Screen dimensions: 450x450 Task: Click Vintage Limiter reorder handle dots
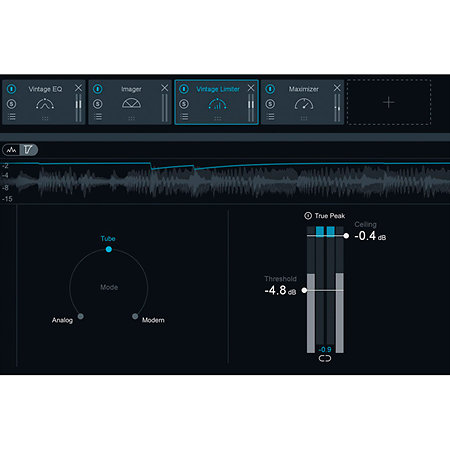pyautogui.click(x=218, y=118)
